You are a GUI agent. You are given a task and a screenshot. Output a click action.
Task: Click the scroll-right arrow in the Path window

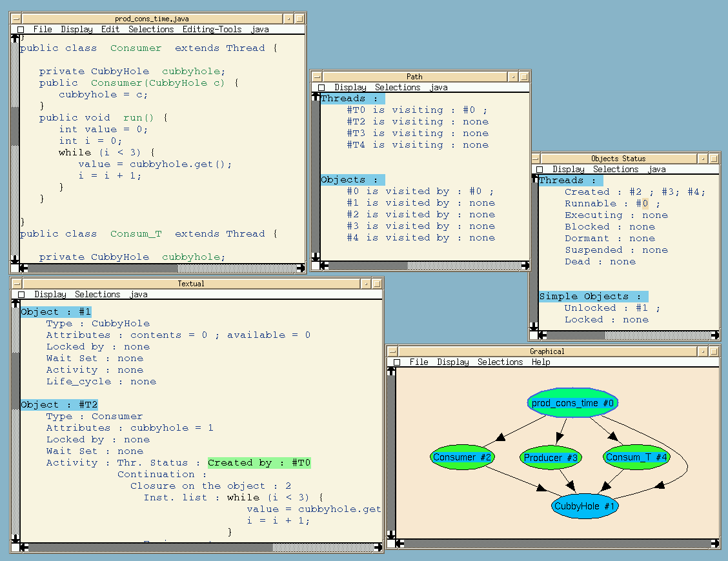[525, 266]
